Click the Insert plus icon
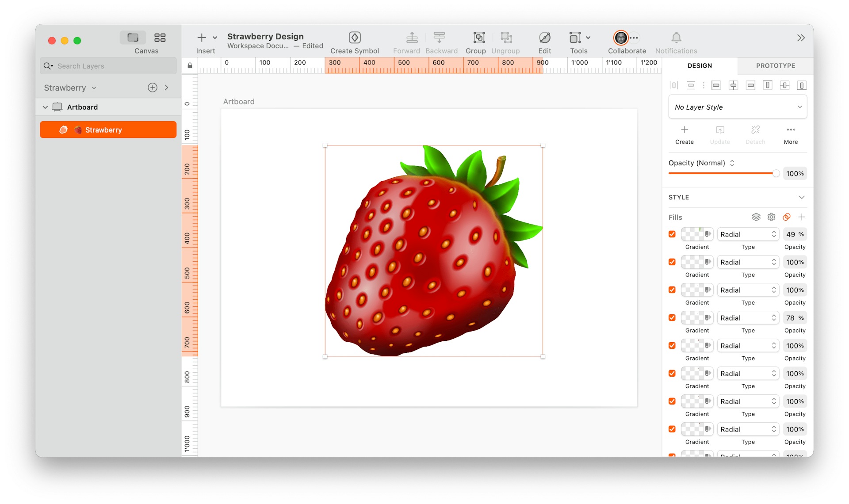The height and width of the screenshot is (504, 849). (201, 38)
